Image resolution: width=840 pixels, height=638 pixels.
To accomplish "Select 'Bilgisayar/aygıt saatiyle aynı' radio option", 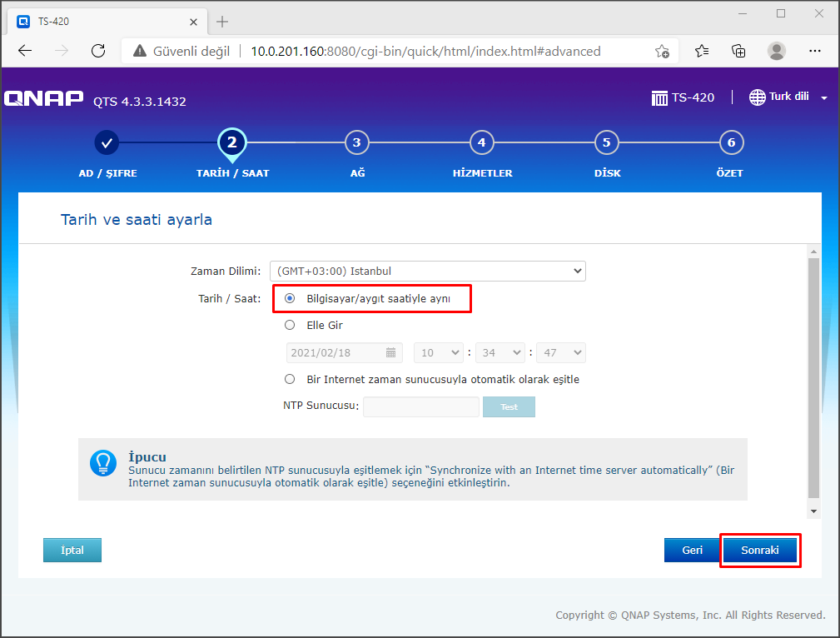I will pos(290,298).
